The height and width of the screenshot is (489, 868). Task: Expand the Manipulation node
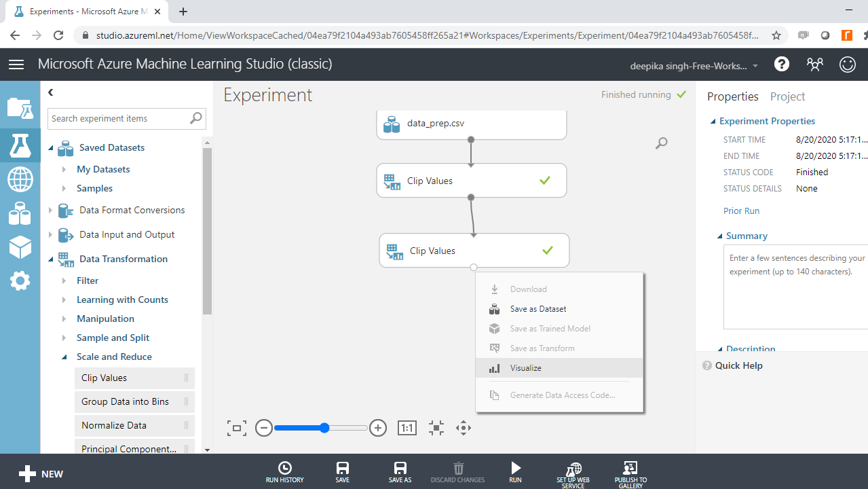(64, 319)
